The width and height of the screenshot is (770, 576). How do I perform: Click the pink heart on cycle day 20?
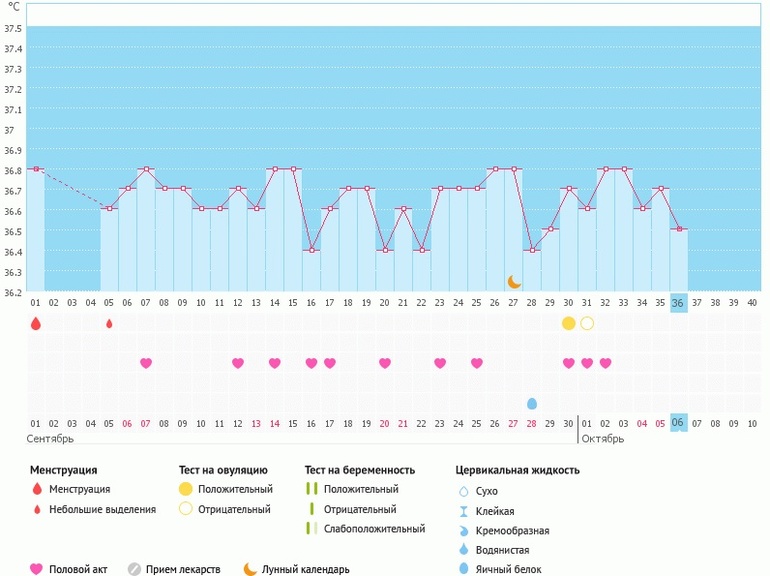(385, 363)
